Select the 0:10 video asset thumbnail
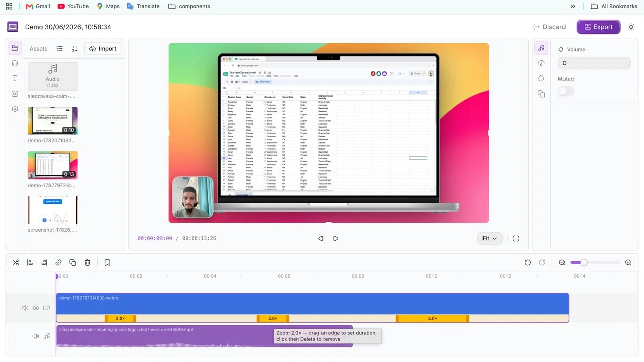 53,121
